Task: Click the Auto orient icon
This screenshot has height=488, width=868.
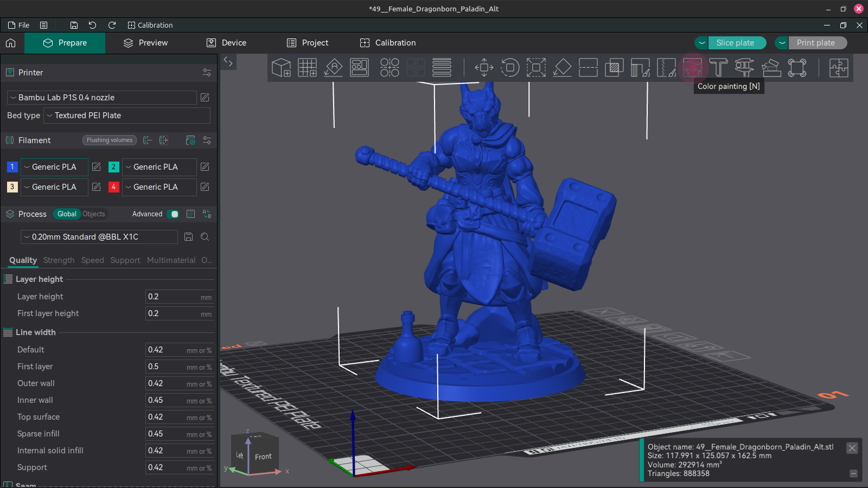Action: point(333,67)
